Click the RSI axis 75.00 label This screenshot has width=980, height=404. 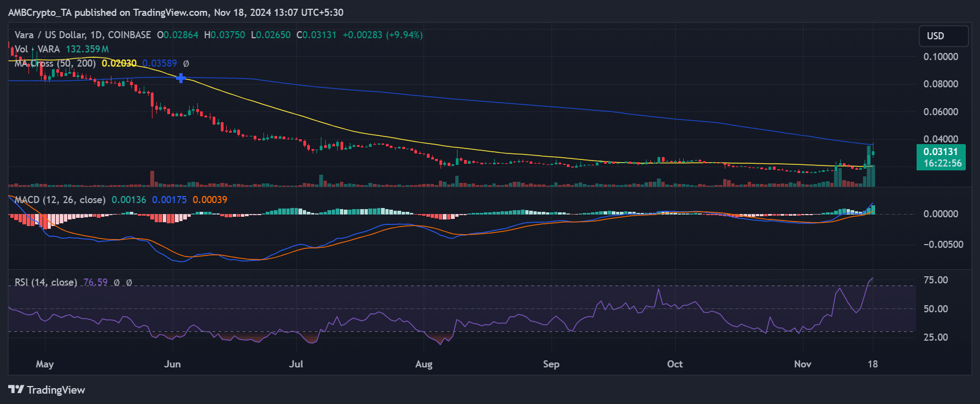pyautogui.click(x=936, y=280)
